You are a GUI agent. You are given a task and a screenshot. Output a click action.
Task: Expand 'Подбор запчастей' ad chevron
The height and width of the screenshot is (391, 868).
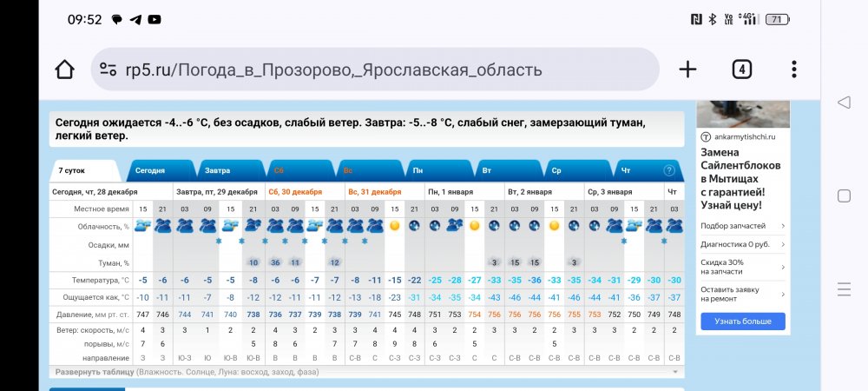pyautogui.click(x=782, y=226)
